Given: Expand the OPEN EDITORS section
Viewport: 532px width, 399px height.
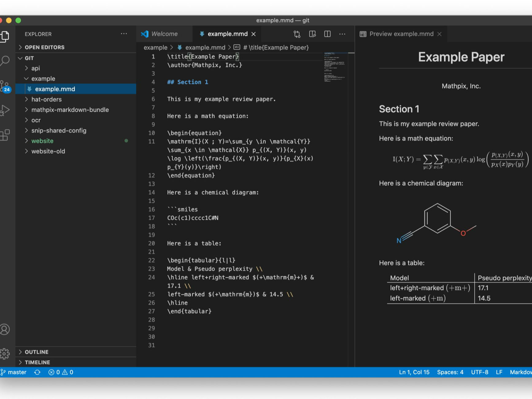Looking at the screenshot, I should [75, 47].
